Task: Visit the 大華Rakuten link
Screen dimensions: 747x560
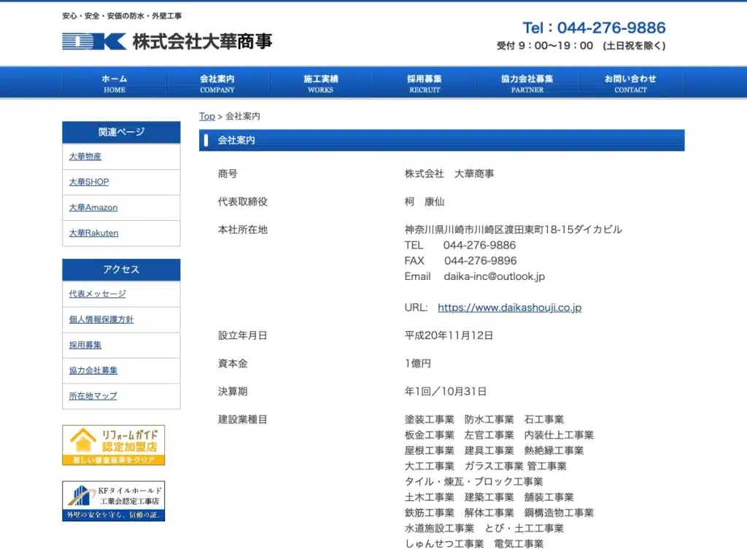Action: [94, 233]
